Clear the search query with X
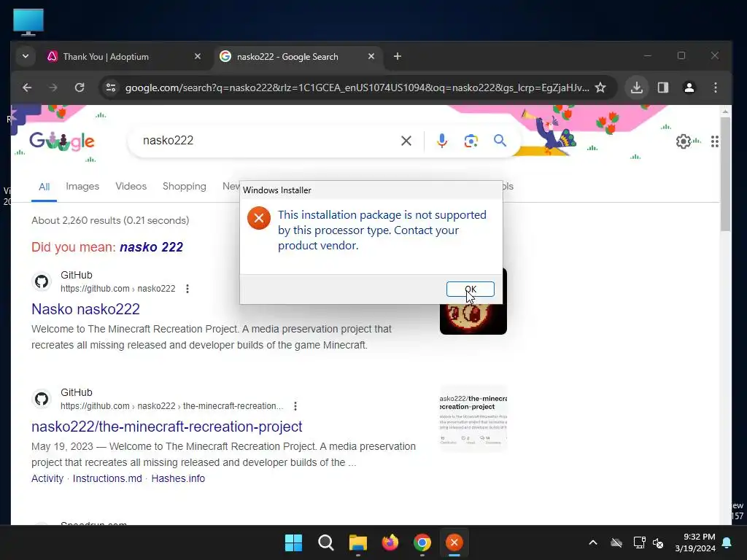747x560 pixels. [x=406, y=141]
